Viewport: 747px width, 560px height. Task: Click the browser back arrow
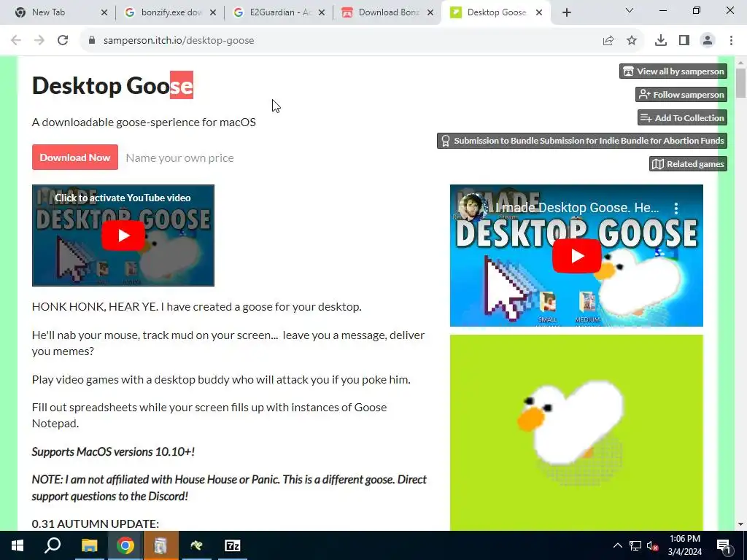point(16,41)
